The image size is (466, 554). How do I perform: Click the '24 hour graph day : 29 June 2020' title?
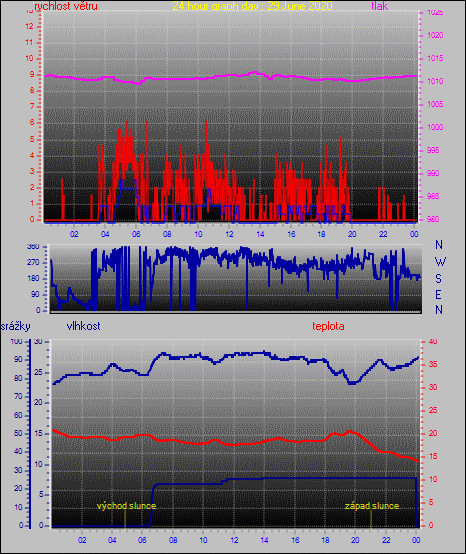coord(252,6)
